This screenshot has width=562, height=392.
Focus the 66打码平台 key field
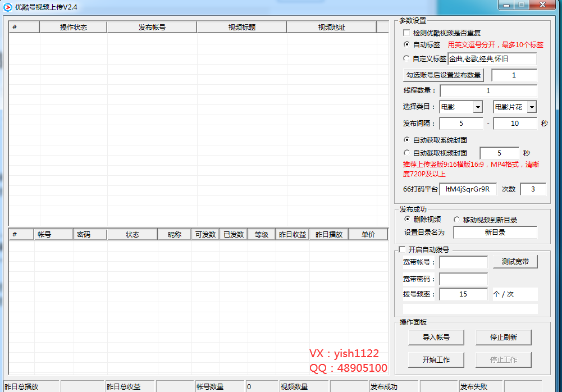[468, 189]
